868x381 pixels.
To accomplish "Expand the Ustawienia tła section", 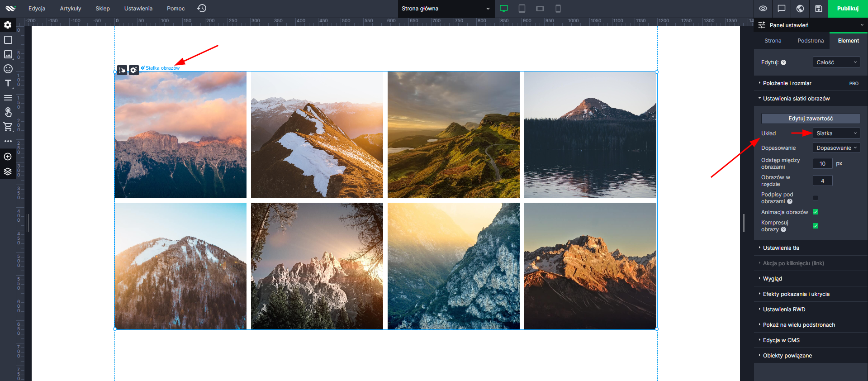I will tap(781, 248).
